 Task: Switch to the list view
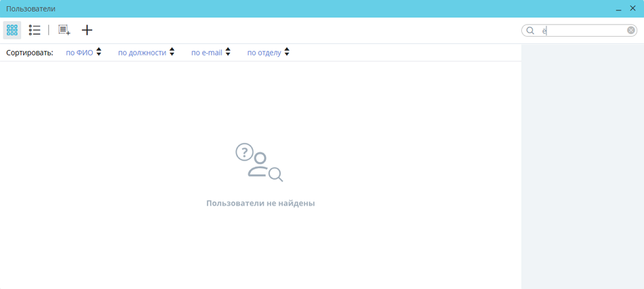[35, 30]
